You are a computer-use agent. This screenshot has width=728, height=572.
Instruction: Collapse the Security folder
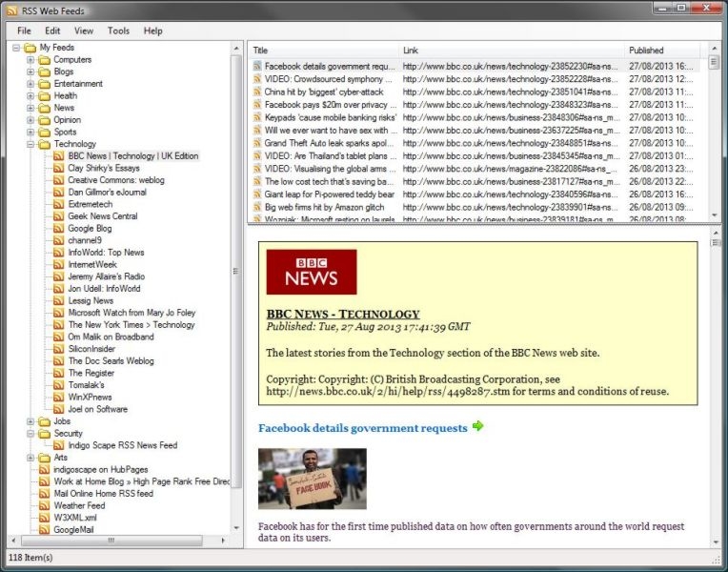coord(30,434)
